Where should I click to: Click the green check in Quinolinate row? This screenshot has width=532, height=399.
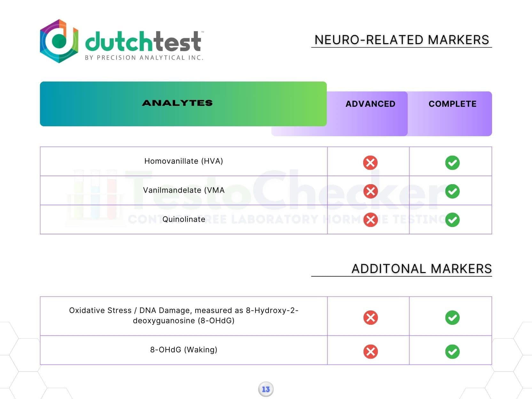(x=452, y=220)
